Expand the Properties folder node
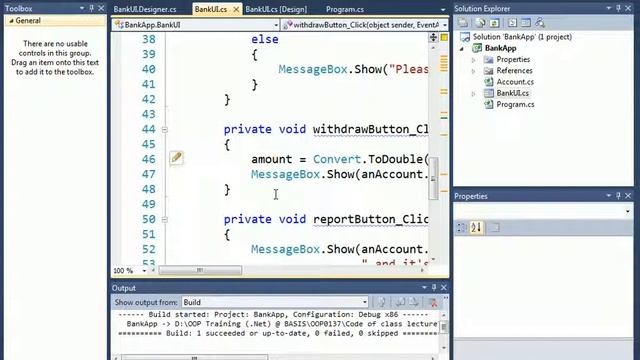Screen dimensions: 640x360 473,60
